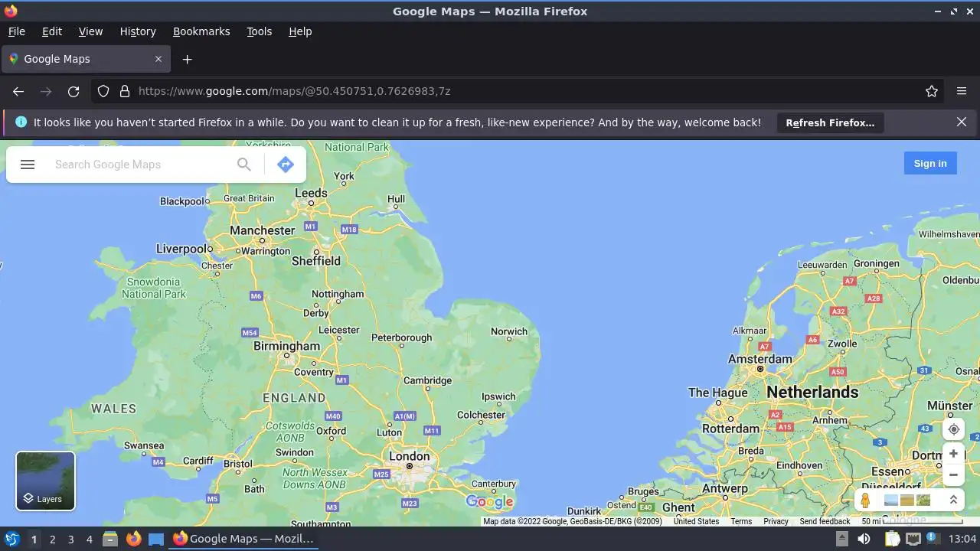Image resolution: width=980 pixels, height=551 pixels.
Task: Click the info icon in notification bar
Action: (x=21, y=122)
